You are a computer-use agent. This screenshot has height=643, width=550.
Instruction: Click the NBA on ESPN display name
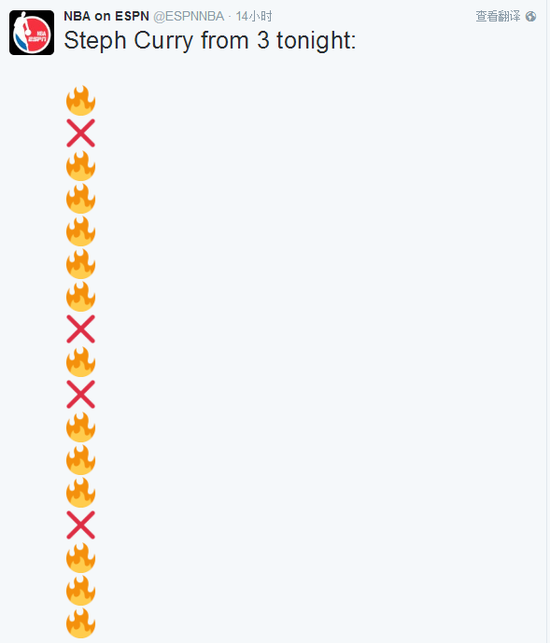point(106,16)
